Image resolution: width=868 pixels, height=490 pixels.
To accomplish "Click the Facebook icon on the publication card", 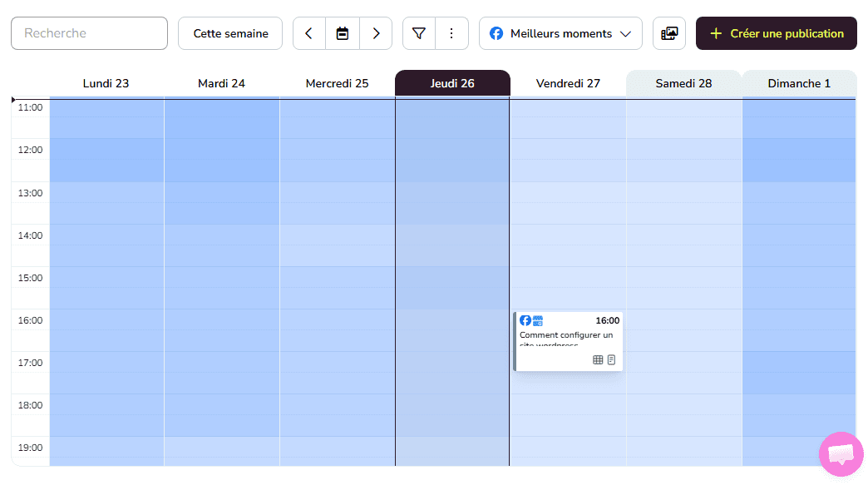I will [x=525, y=320].
